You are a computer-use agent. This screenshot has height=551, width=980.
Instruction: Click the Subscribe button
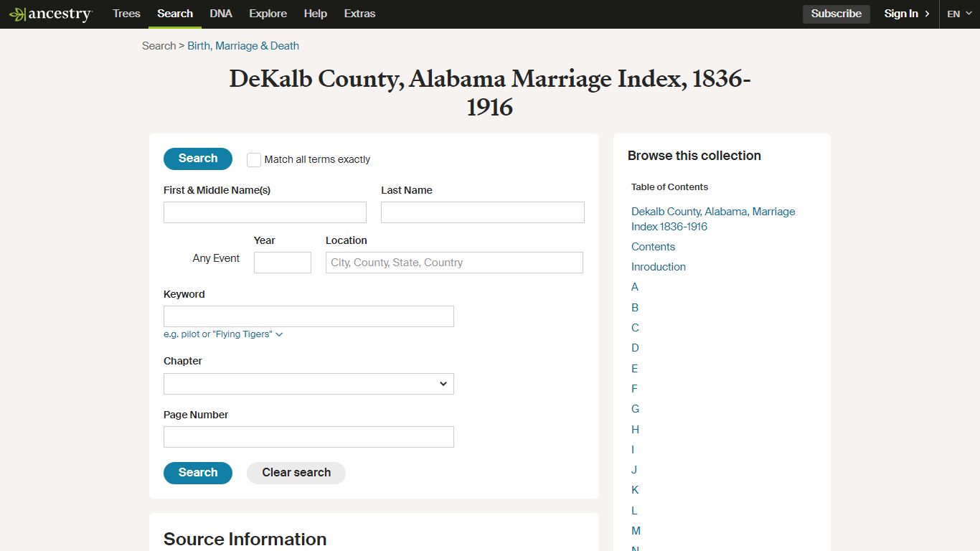(x=837, y=14)
